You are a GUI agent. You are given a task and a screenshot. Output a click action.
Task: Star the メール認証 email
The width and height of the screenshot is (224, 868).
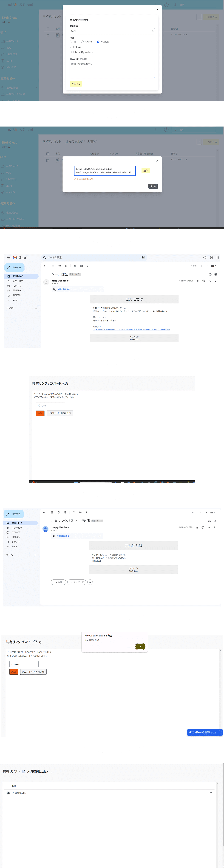click(x=198, y=281)
